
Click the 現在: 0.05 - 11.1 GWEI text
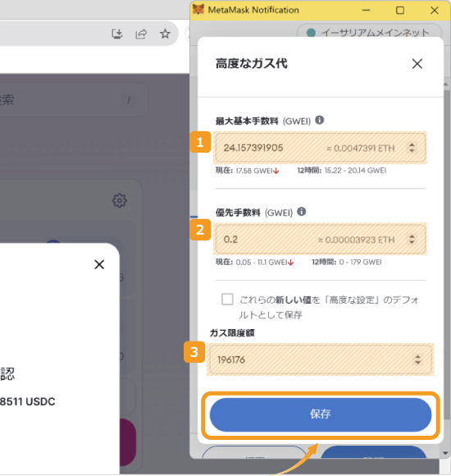tap(254, 262)
